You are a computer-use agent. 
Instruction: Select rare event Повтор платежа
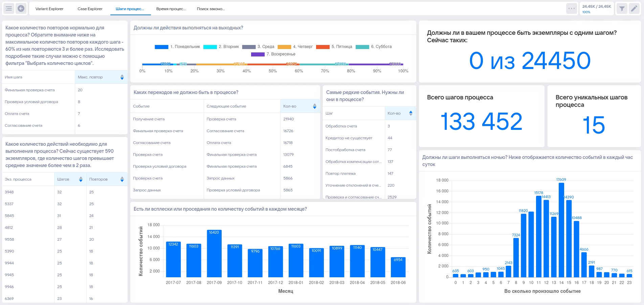pyautogui.click(x=369, y=173)
